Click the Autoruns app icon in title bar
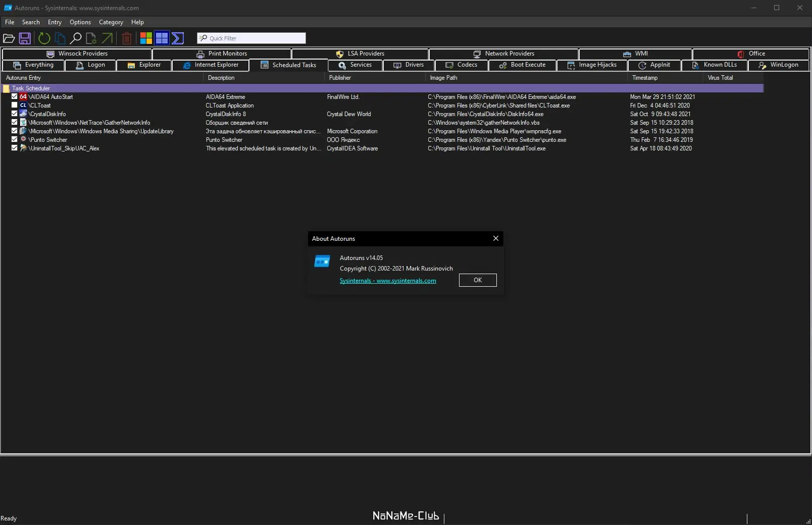This screenshot has width=812, height=525. pyautogui.click(x=8, y=8)
